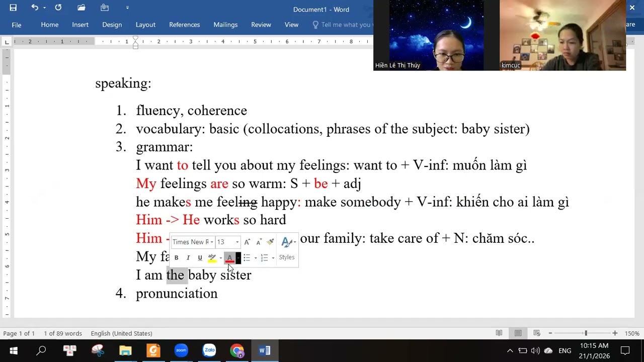
Task: Open word count '1 of 89 words'
Action: click(x=62, y=333)
